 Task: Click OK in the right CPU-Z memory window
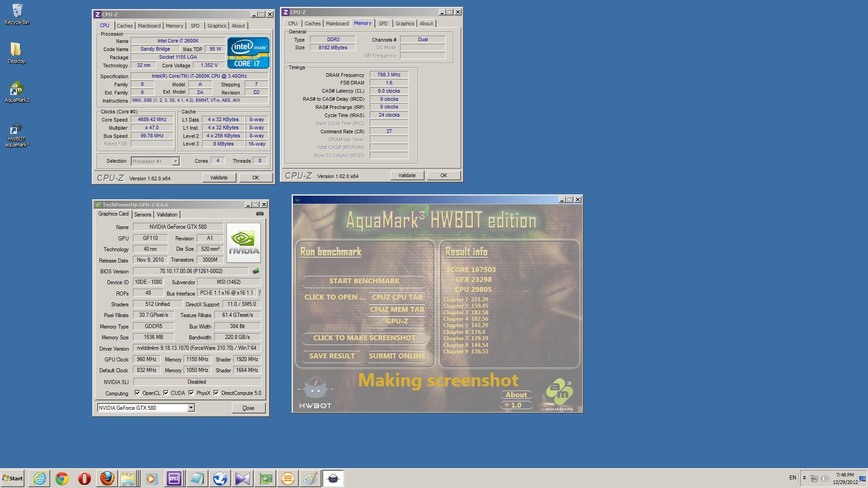[443, 175]
